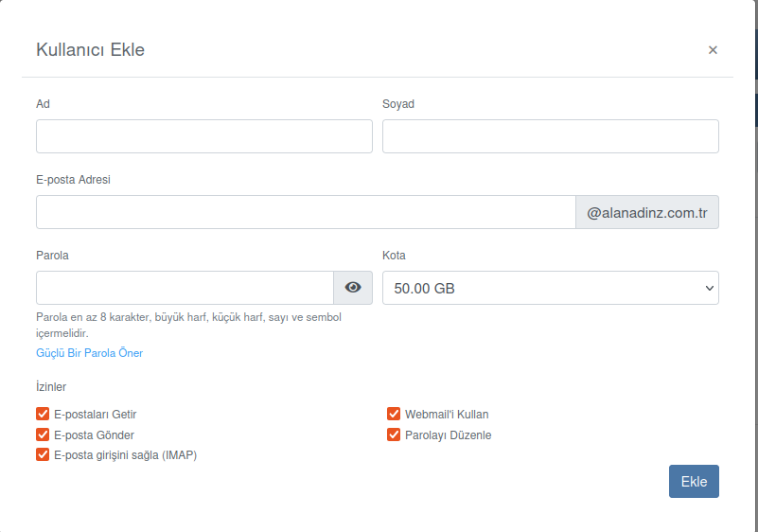Open the Kota 50.00 GB dropdown
The image size is (758, 532).
coord(550,288)
